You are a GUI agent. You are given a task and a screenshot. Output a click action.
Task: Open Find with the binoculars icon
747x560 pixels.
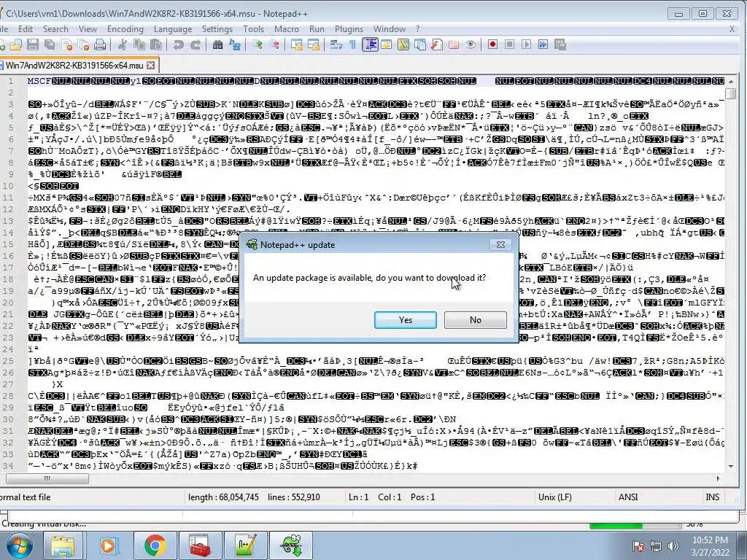[x=217, y=44]
